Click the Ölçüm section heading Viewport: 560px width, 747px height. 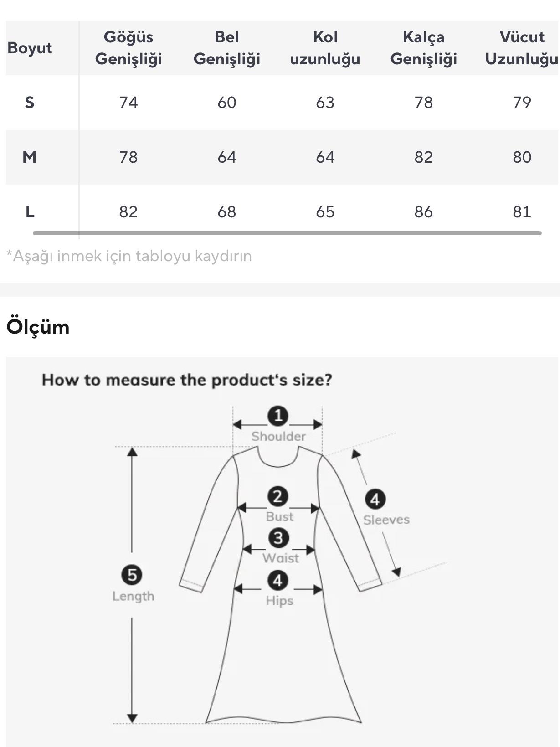38,327
